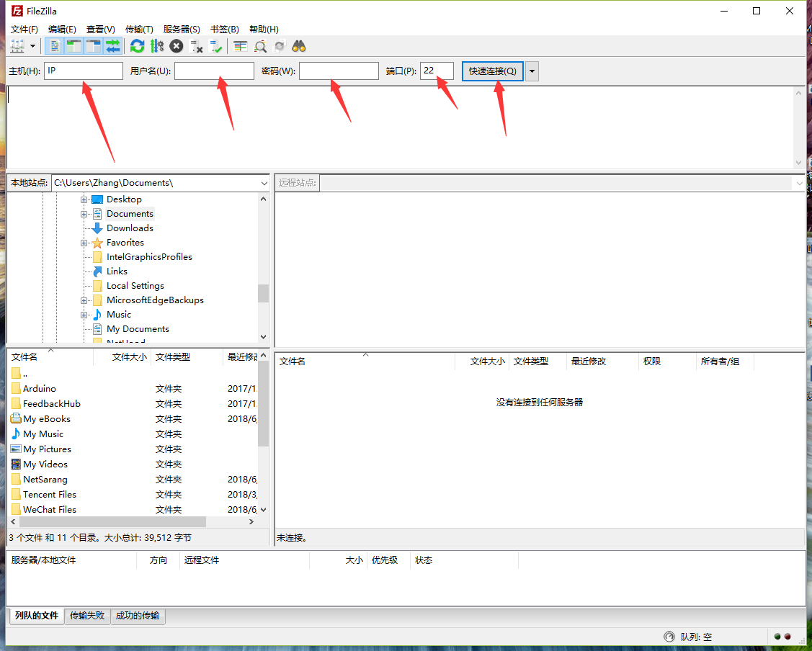Toggle processing of the transfer queue
The height and width of the screenshot is (651, 812).
click(157, 46)
